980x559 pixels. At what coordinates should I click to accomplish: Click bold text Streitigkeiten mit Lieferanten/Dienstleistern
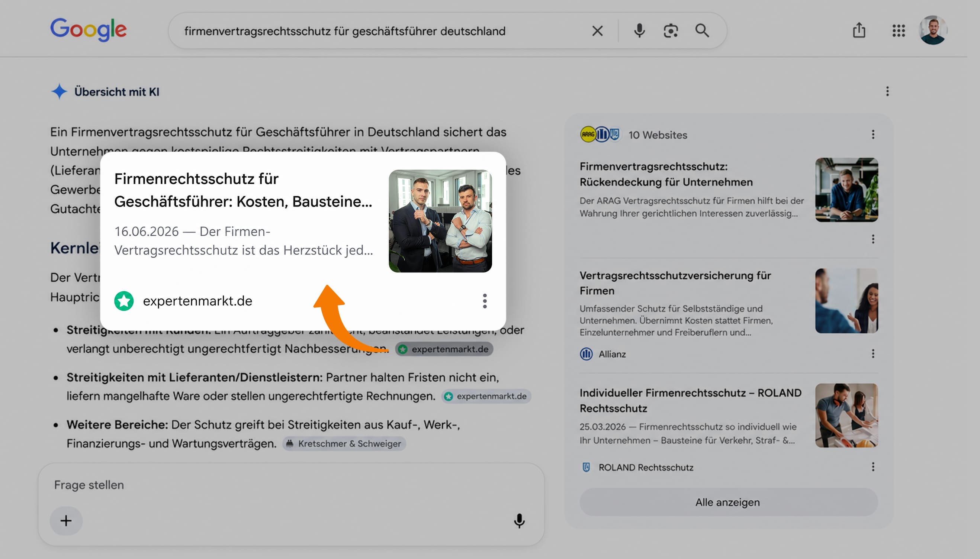tap(195, 377)
